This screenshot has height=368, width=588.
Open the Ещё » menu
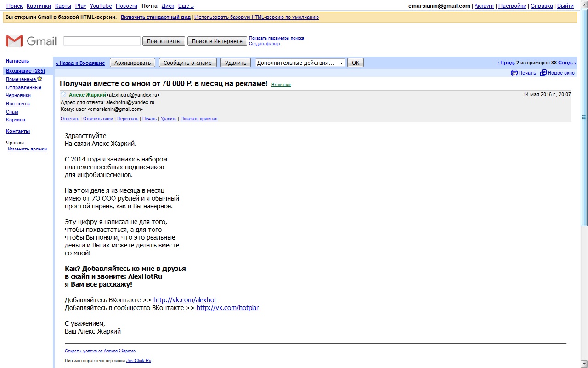click(x=186, y=6)
